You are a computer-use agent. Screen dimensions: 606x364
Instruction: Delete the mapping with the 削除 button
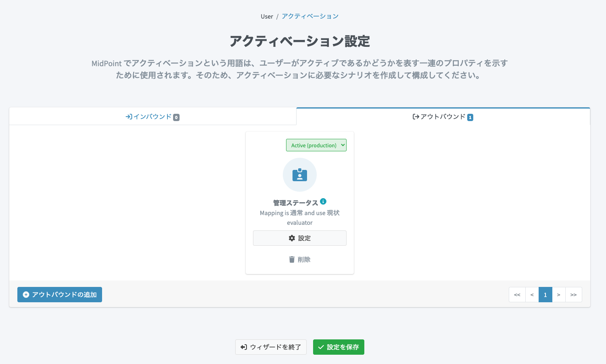(x=300, y=259)
